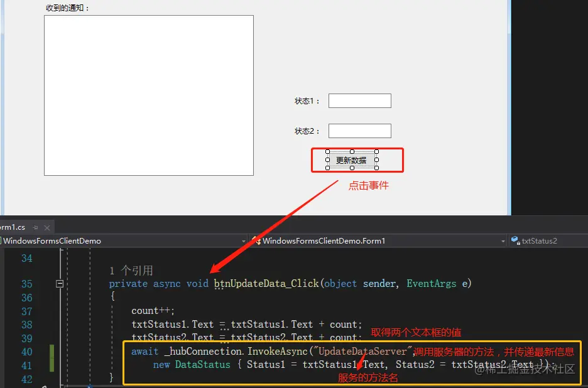
Task: Select the 更新数据 button in designer
Action: pyautogui.click(x=352, y=160)
